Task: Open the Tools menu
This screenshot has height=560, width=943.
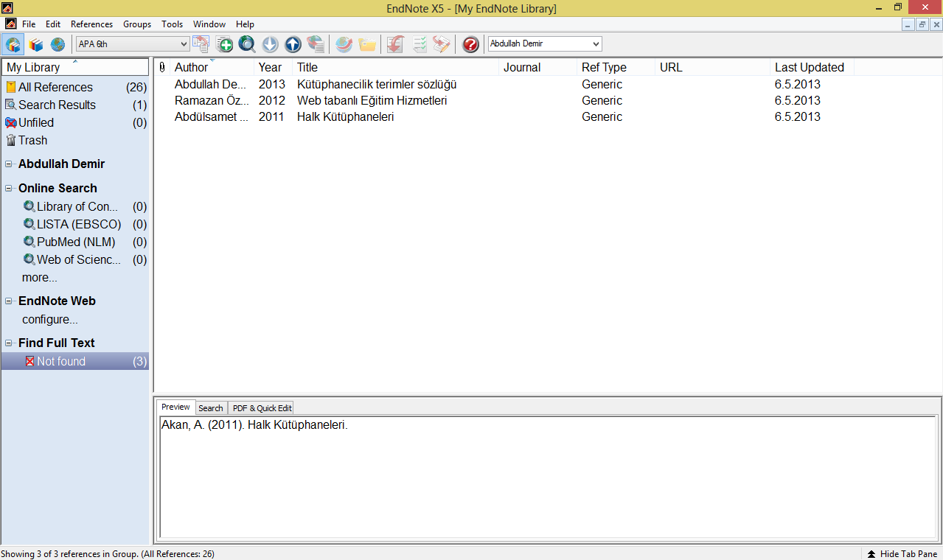Action: click(x=173, y=24)
